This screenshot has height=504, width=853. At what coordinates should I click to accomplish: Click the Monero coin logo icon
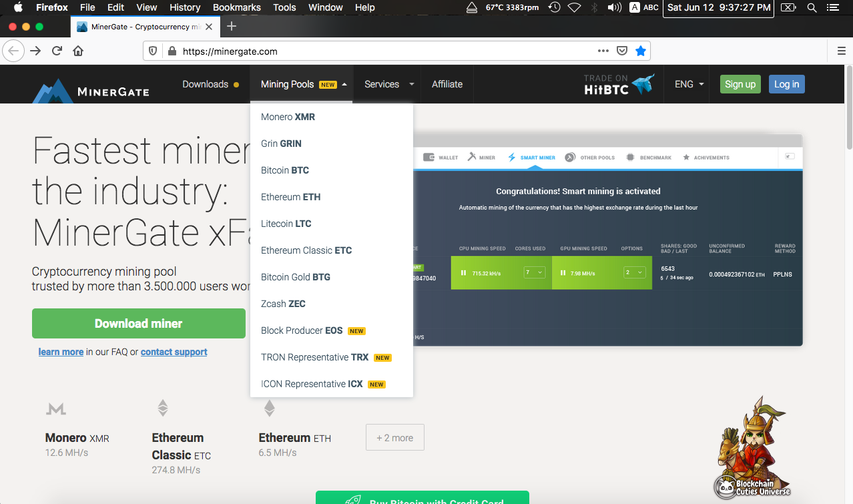(56, 409)
